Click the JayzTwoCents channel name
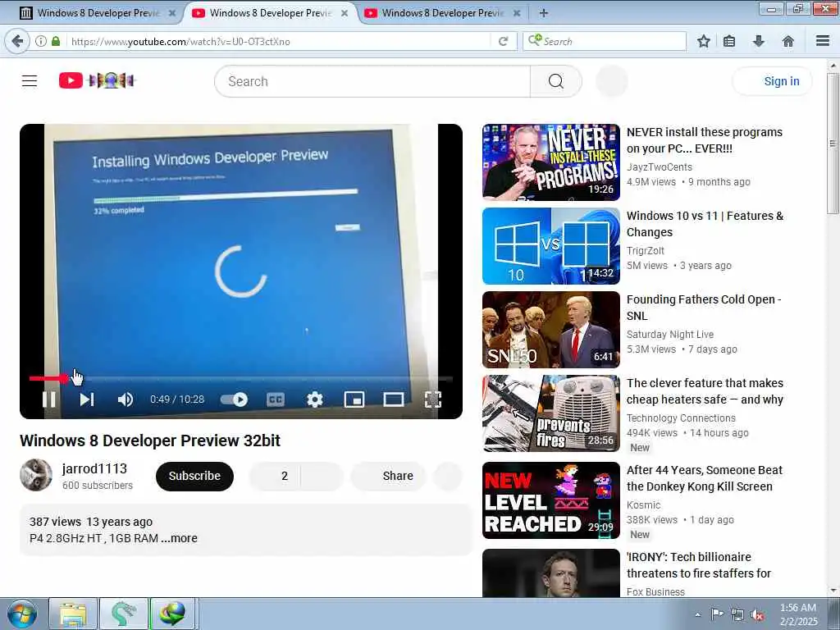The image size is (840, 630). pos(660,167)
